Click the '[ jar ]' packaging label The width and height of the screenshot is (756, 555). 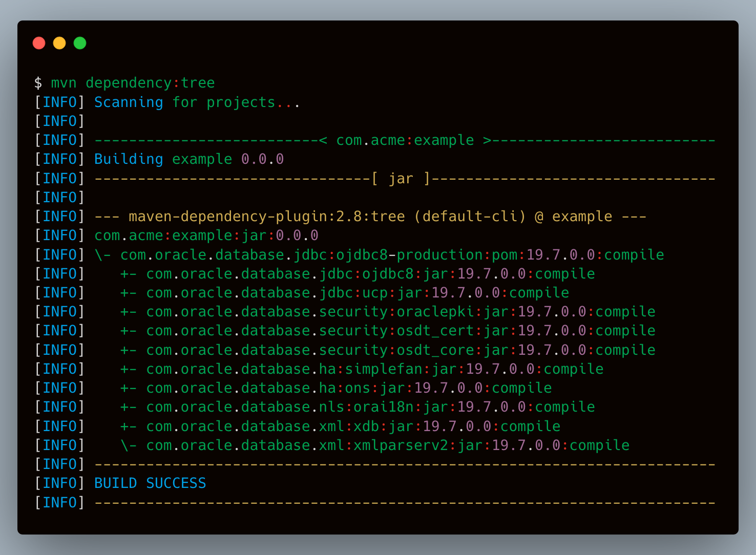(x=401, y=179)
